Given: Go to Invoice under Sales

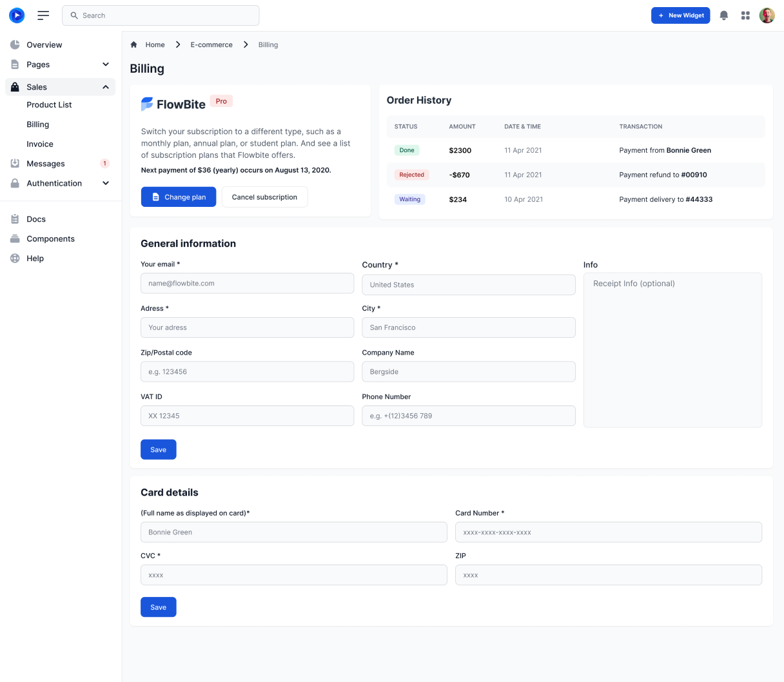Looking at the screenshot, I should [40, 144].
